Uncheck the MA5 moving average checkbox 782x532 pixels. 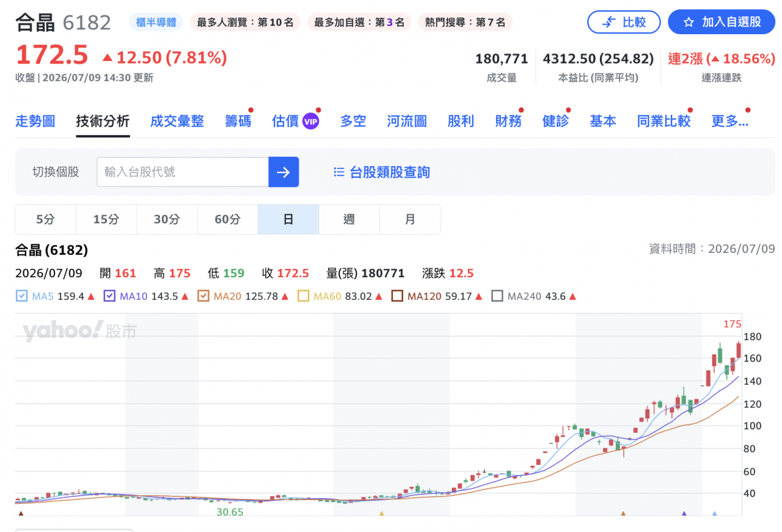21,296
